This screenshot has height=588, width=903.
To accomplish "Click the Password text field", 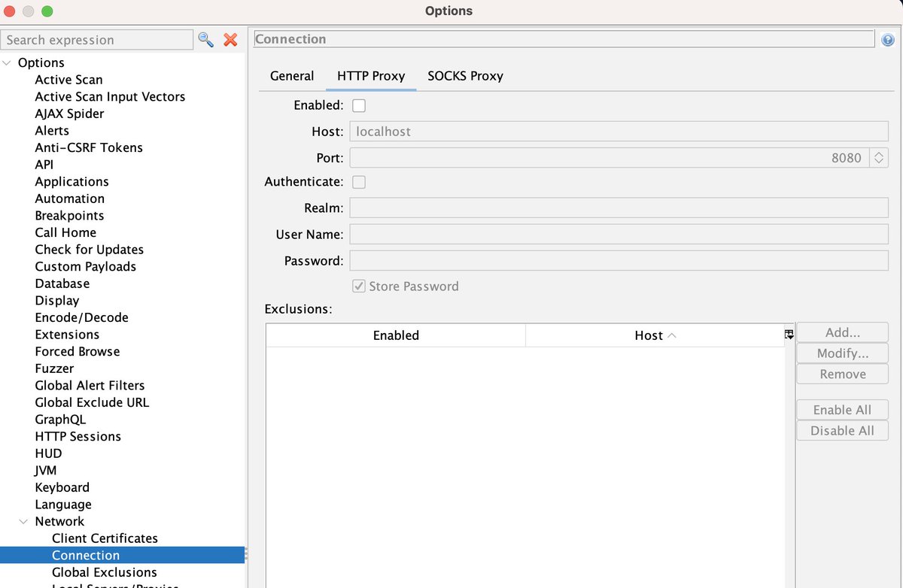I will [x=619, y=261].
